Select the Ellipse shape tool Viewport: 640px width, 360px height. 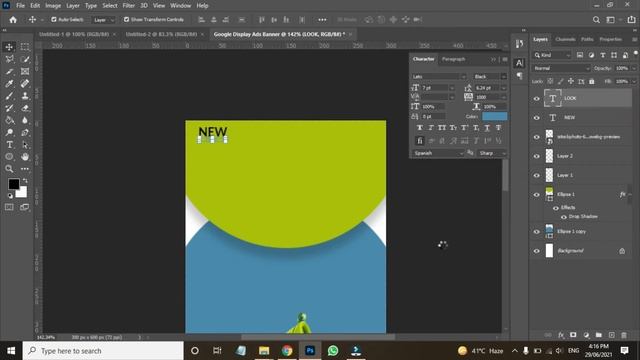point(9,157)
